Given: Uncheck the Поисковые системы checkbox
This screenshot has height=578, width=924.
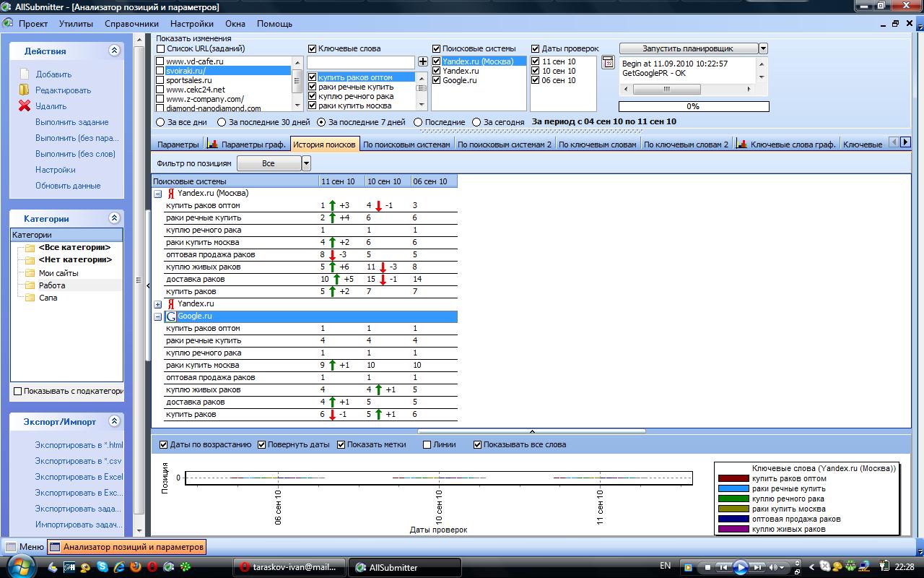Looking at the screenshot, I should (x=437, y=48).
